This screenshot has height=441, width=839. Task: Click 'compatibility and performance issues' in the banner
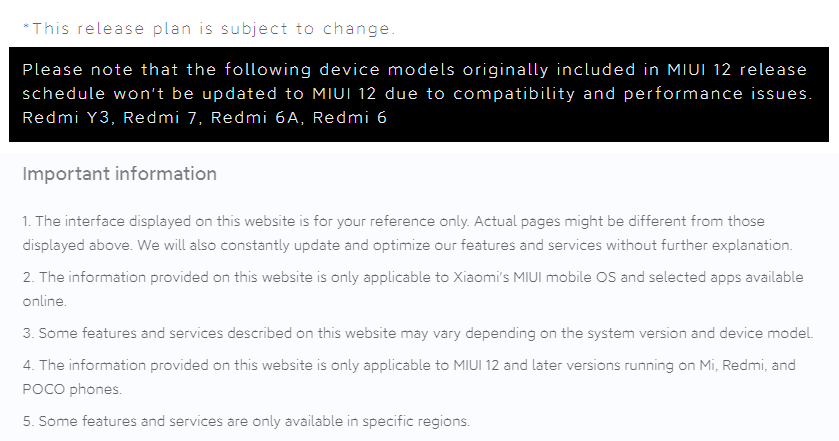point(633,94)
